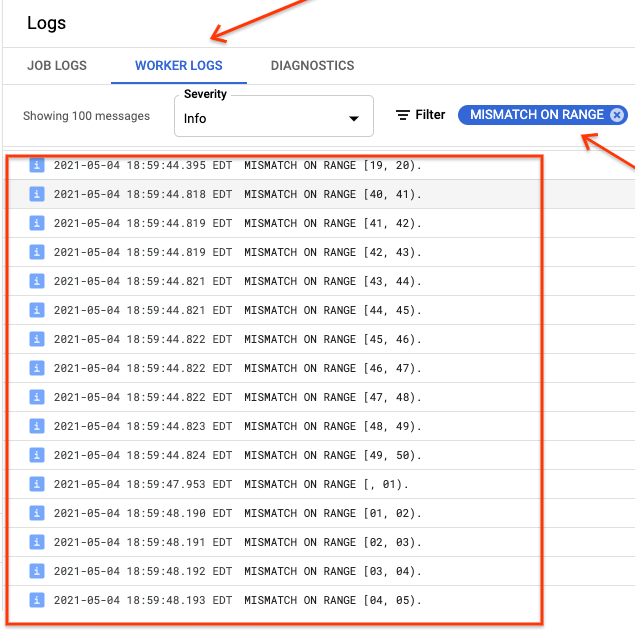Viewport: 635px width, 630px height.
Task: Switch to the JOB LOGS tab
Action: click(57, 66)
